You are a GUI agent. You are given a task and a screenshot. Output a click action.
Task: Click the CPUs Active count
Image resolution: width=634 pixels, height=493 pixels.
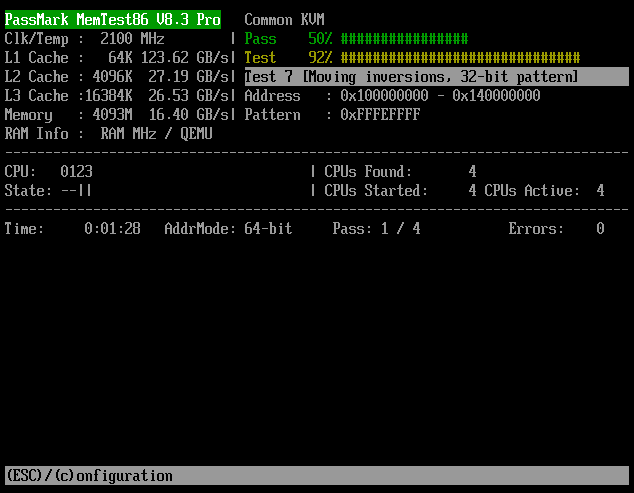600,191
